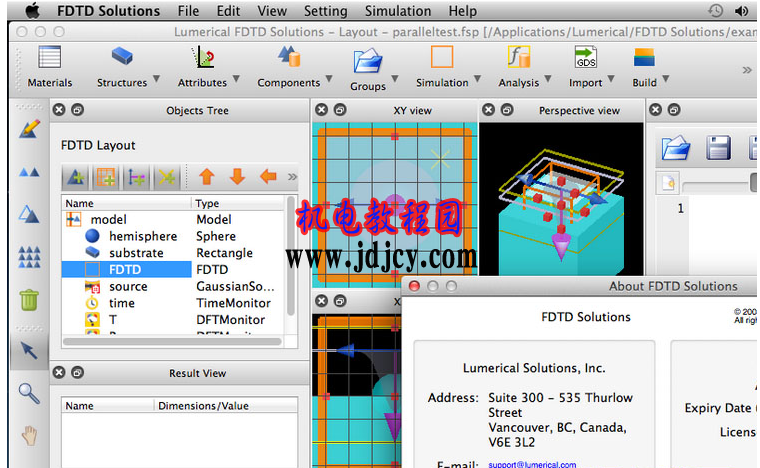Open the Attributes dropdown arrow

pos(236,78)
